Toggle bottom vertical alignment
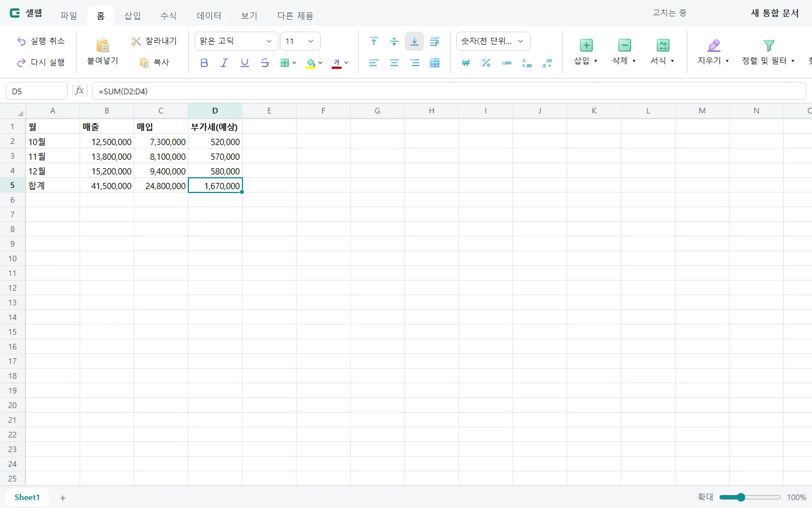This screenshot has height=508, width=812. [x=414, y=41]
